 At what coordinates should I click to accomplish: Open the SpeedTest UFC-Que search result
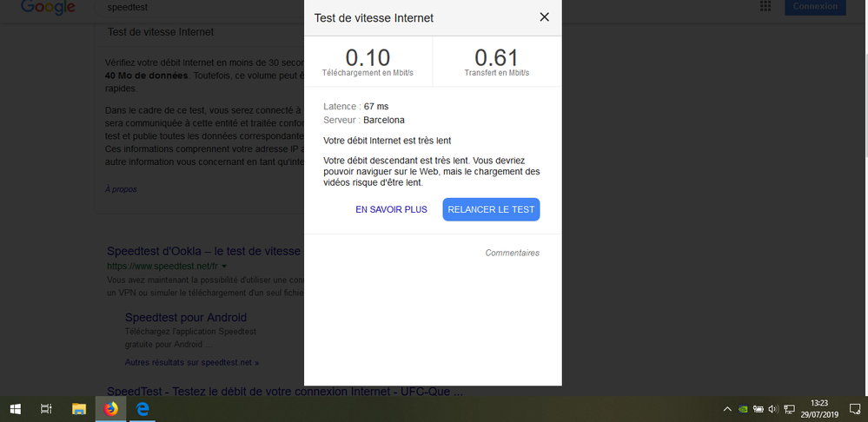pos(285,392)
